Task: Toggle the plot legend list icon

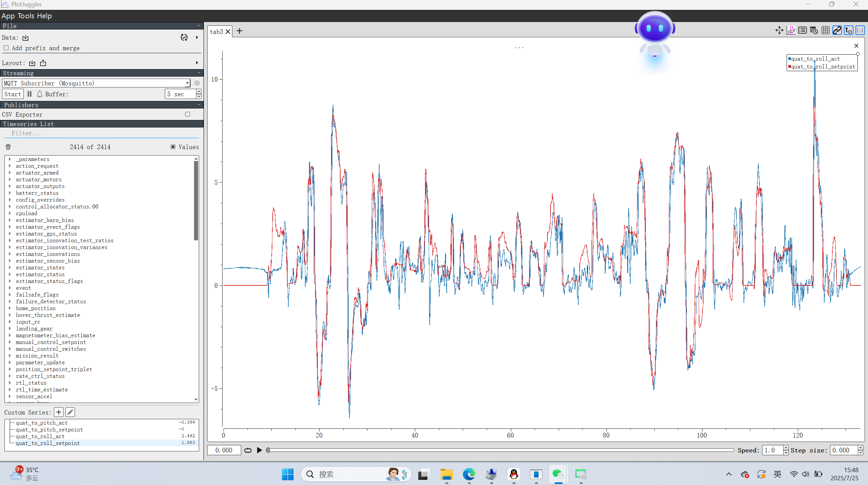Action: pos(802,31)
